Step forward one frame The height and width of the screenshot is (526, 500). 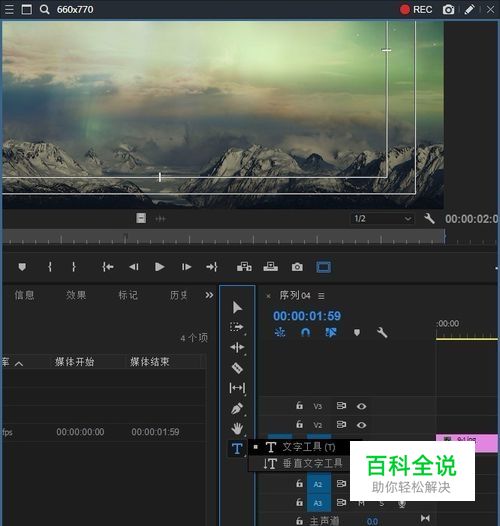186,267
